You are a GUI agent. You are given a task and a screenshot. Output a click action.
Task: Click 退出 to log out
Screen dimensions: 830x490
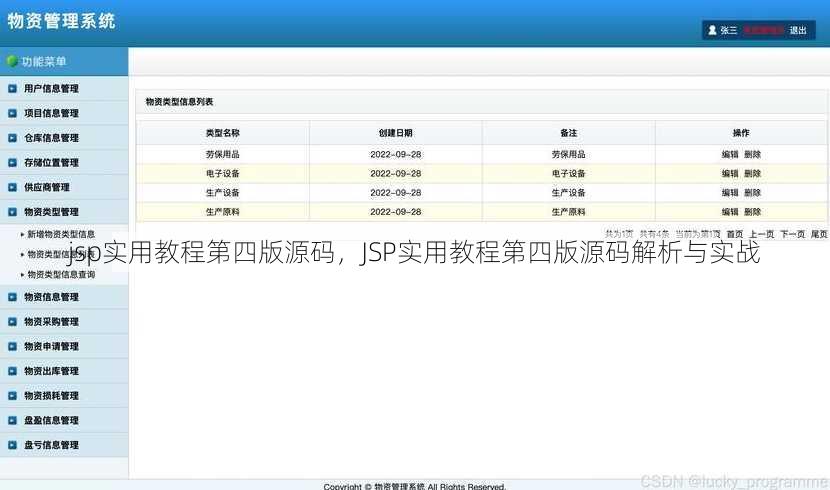coord(798,30)
